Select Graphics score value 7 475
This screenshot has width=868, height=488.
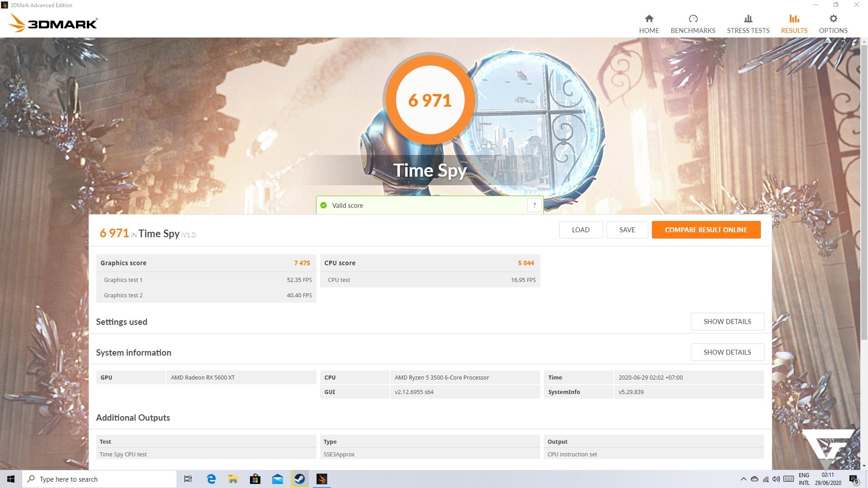click(302, 263)
